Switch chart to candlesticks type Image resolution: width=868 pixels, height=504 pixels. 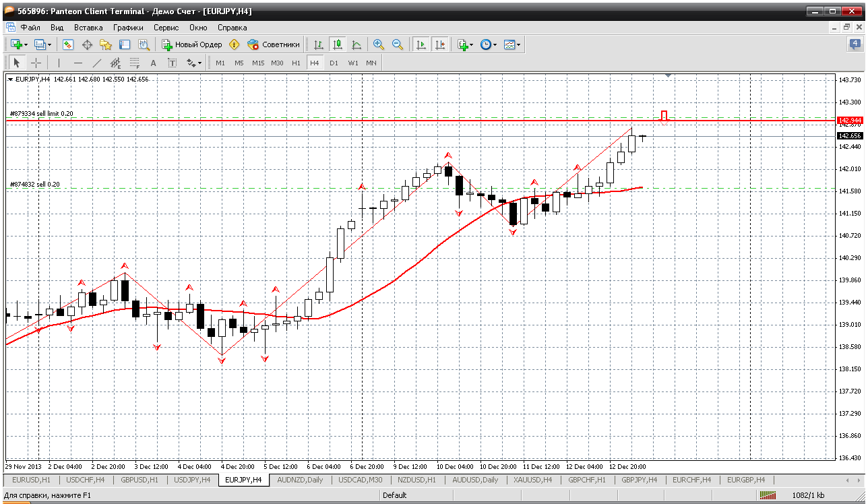338,44
